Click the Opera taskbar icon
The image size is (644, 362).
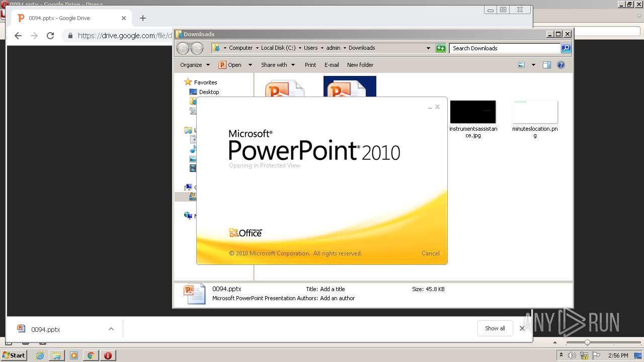pos(108,355)
